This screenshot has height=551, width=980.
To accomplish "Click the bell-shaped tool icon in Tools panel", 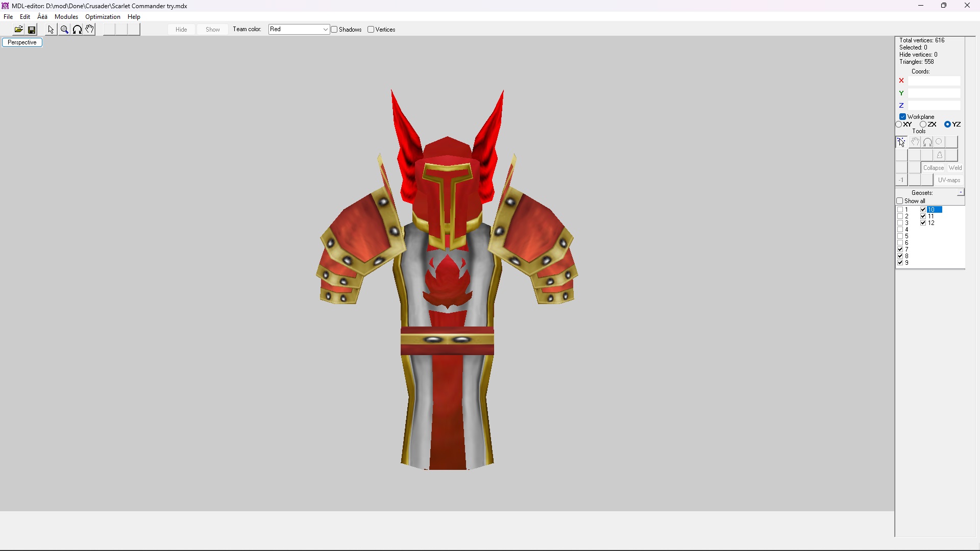I will tap(940, 155).
